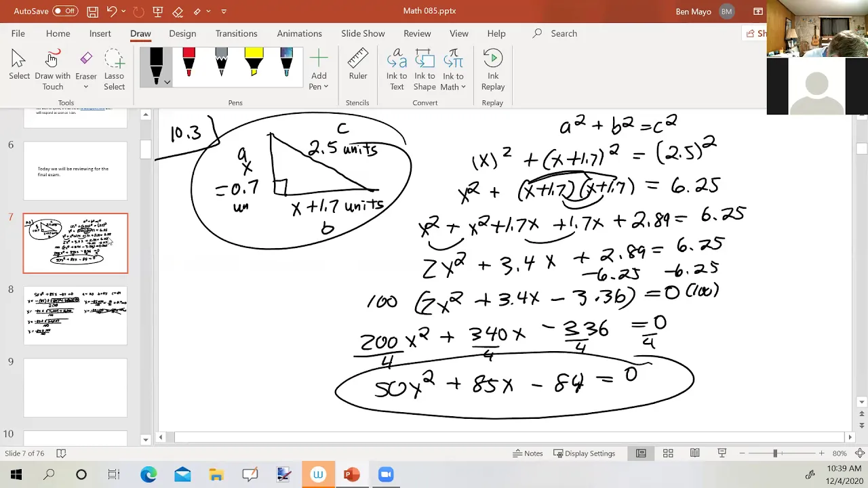Open Zoom from the taskbar

click(385, 474)
